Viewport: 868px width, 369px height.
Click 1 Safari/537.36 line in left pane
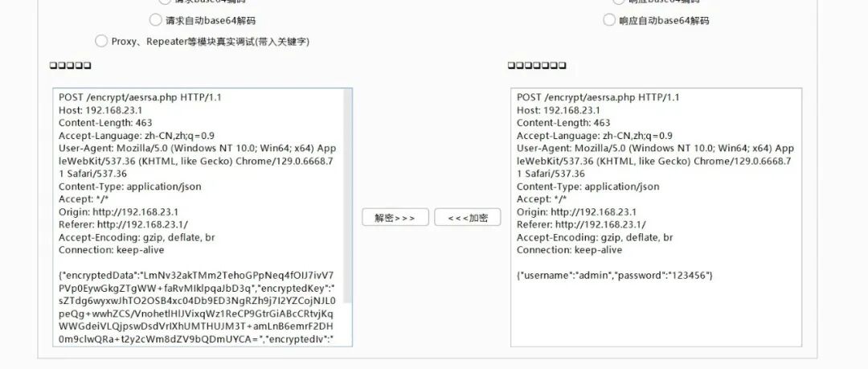point(93,174)
